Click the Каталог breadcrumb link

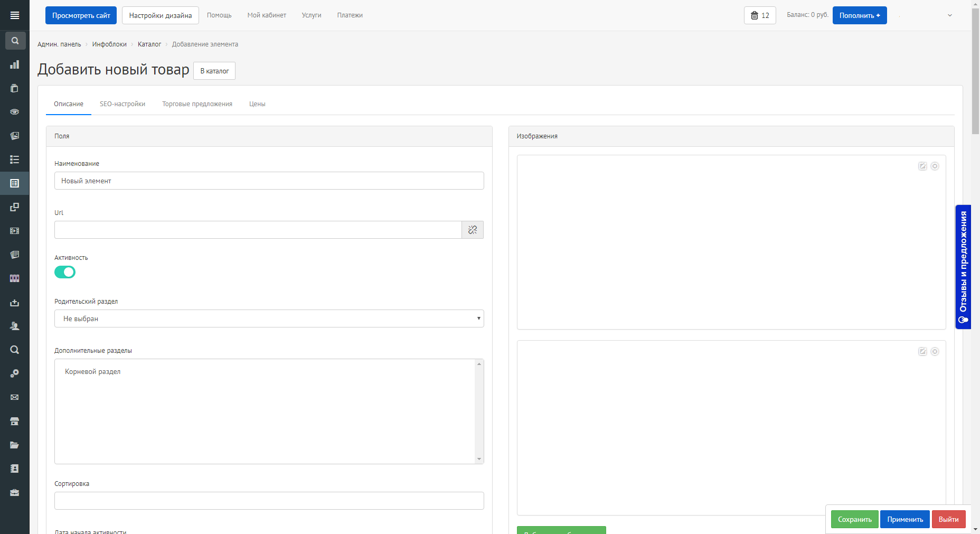pyautogui.click(x=149, y=44)
